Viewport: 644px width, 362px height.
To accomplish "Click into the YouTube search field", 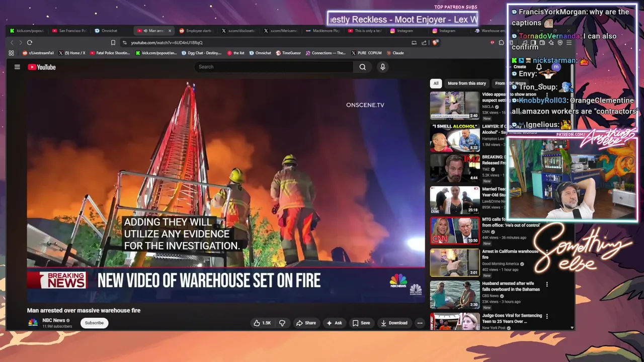I will pyautogui.click(x=274, y=67).
